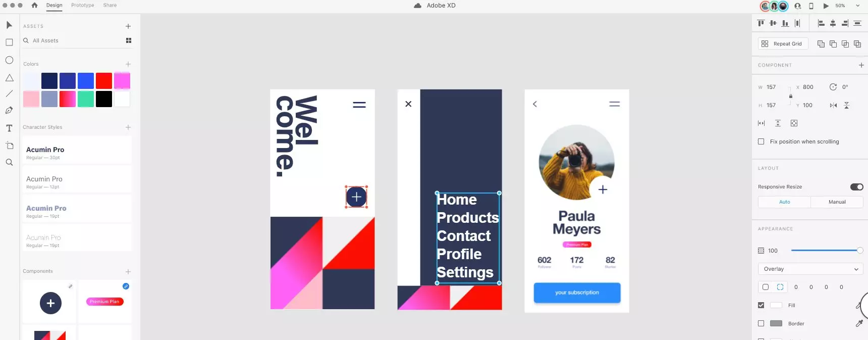Click the Repeat Grid button
This screenshot has width=868, height=340.
point(783,44)
